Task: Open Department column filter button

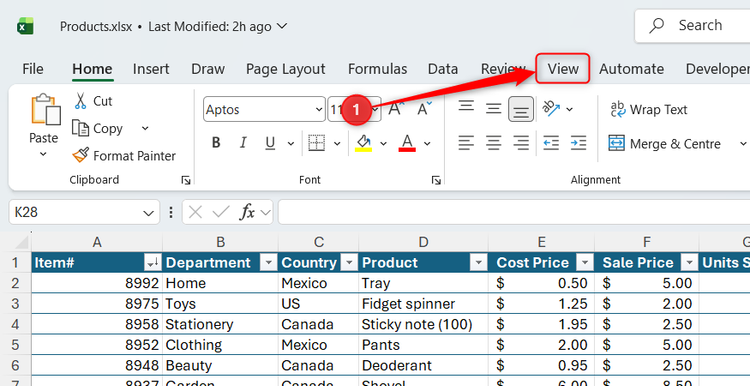Action: [268, 263]
